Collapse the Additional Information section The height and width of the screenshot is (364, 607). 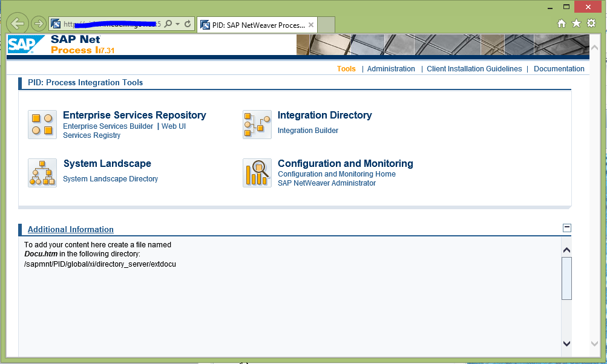[x=566, y=227]
